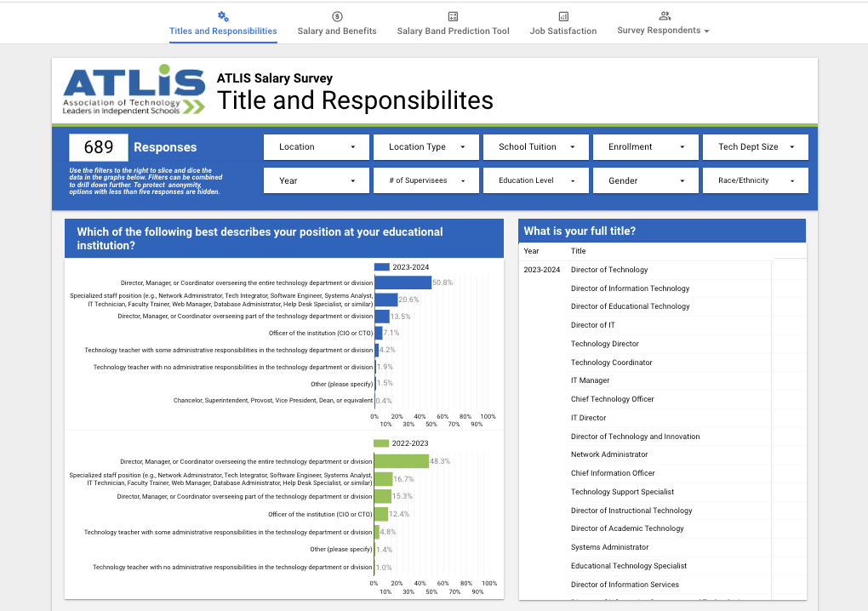Select Director of Educational Technology title
The image size is (868, 611).
630,306
